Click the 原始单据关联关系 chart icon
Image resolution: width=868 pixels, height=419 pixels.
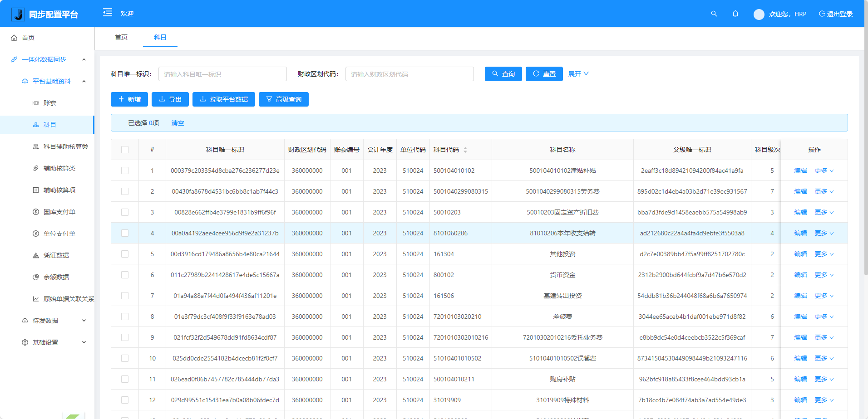pyautogui.click(x=36, y=299)
